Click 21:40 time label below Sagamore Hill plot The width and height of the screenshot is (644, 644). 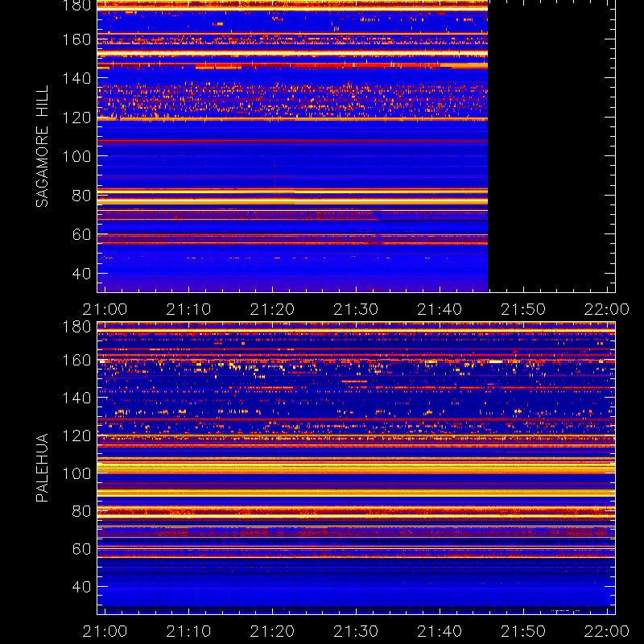[440, 309]
